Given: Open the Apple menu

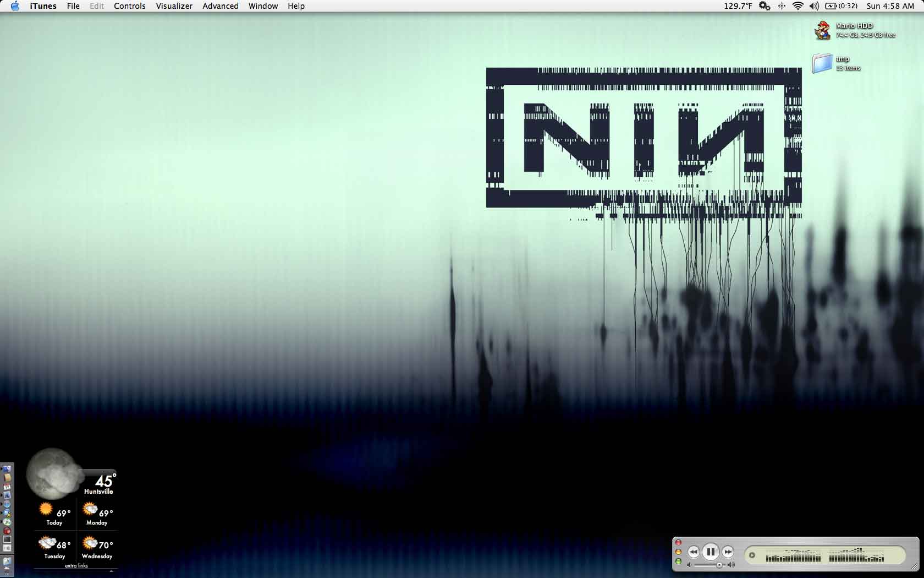Looking at the screenshot, I should pyautogui.click(x=15, y=6).
